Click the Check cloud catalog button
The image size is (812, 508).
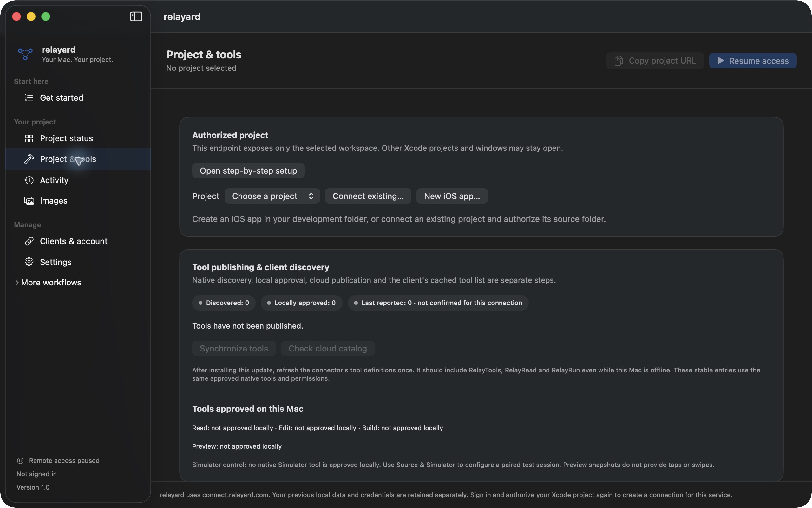pyautogui.click(x=328, y=348)
